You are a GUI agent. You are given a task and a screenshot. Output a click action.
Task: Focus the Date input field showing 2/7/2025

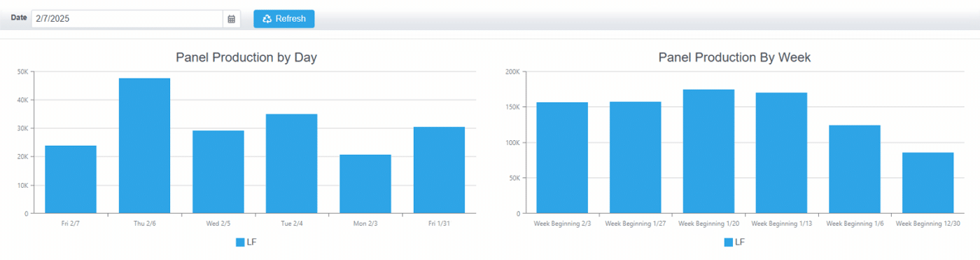click(x=127, y=19)
